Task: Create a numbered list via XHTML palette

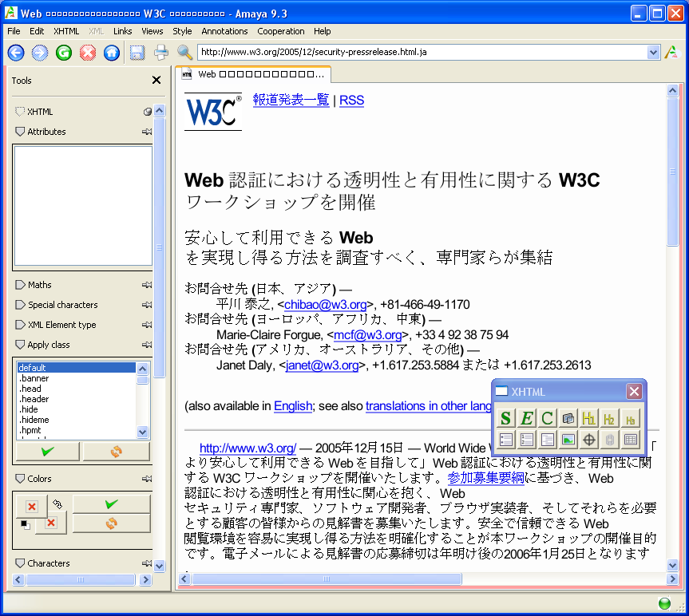Action: [x=526, y=439]
